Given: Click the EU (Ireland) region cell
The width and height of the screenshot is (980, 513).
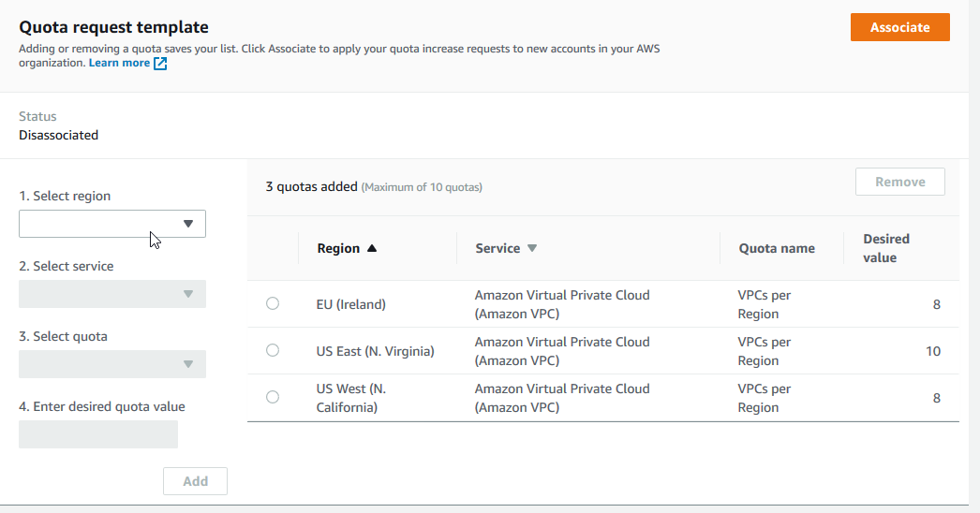Looking at the screenshot, I should (351, 304).
